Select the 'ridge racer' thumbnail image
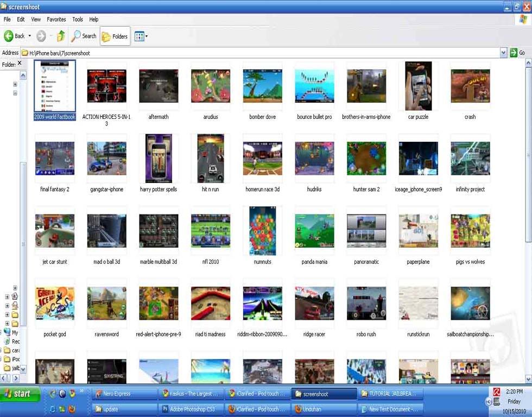532x417 pixels. (314, 304)
